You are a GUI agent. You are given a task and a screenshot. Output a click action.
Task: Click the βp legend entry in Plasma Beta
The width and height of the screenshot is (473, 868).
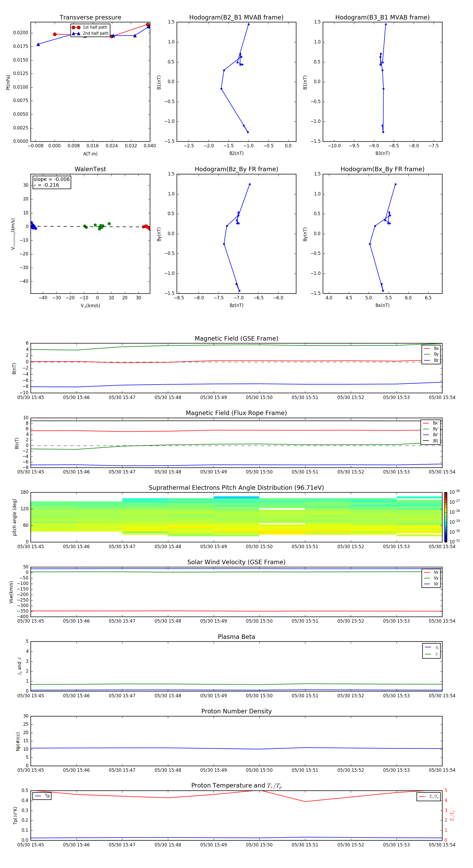[431, 647]
